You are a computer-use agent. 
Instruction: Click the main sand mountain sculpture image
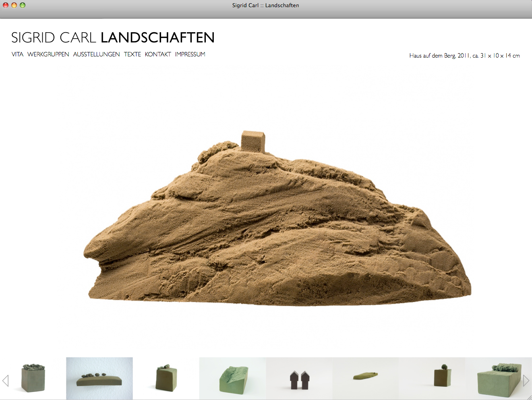tap(277, 218)
